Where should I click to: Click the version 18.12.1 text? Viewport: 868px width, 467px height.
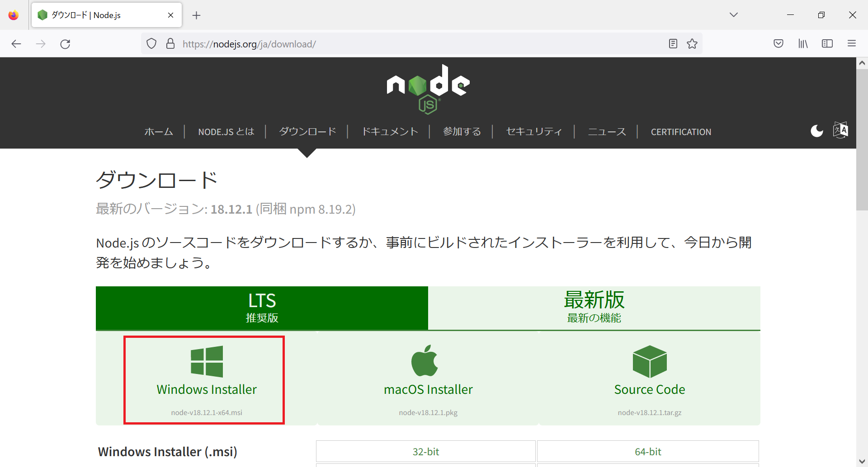231,209
